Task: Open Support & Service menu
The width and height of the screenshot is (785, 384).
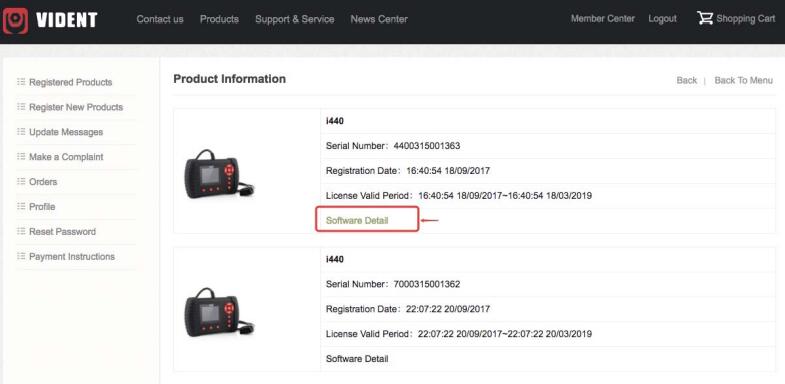Action: pyautogui.click(x=294, y=19)
